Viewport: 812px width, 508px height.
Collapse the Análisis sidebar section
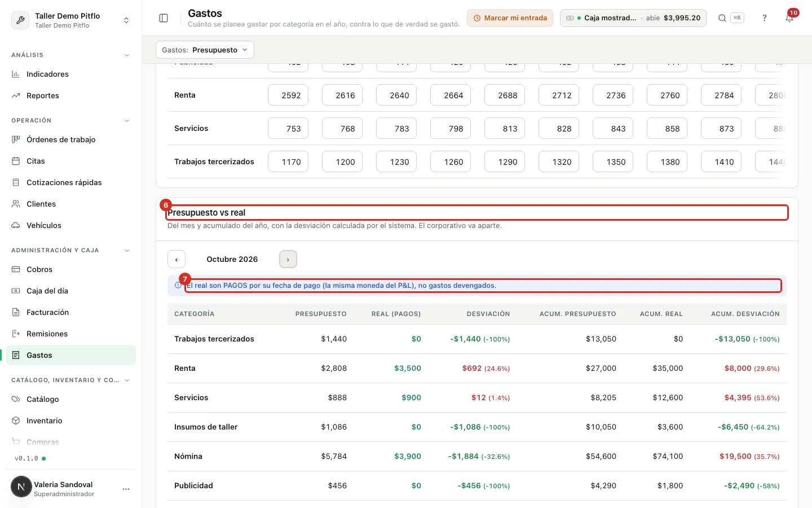click(x=127, y=55)
